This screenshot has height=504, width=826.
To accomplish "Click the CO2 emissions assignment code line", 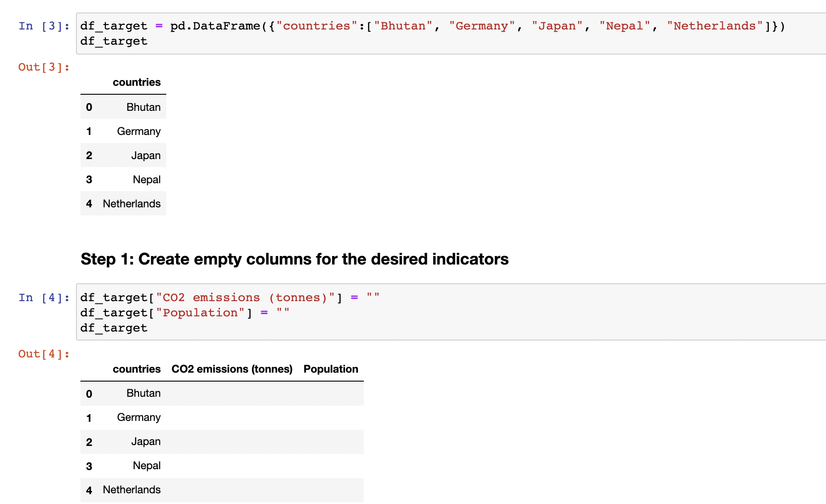I will [x=230, y=298].
